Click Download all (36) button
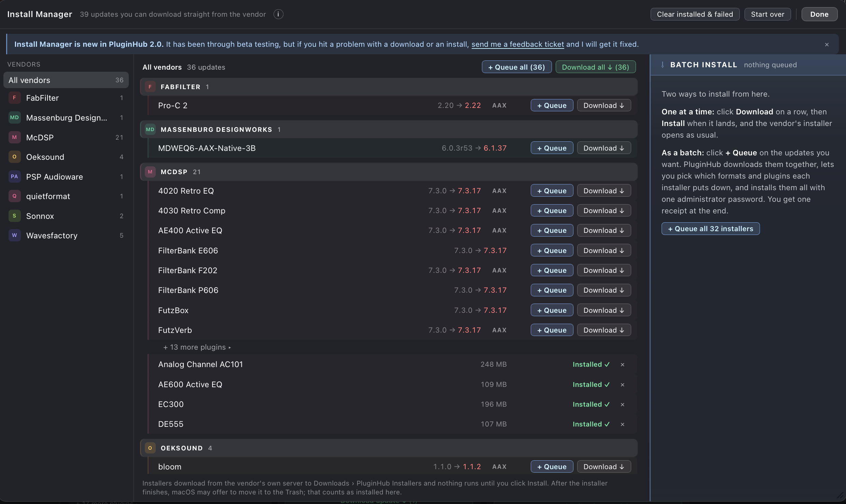846x504 pixels. click(595, 67)
